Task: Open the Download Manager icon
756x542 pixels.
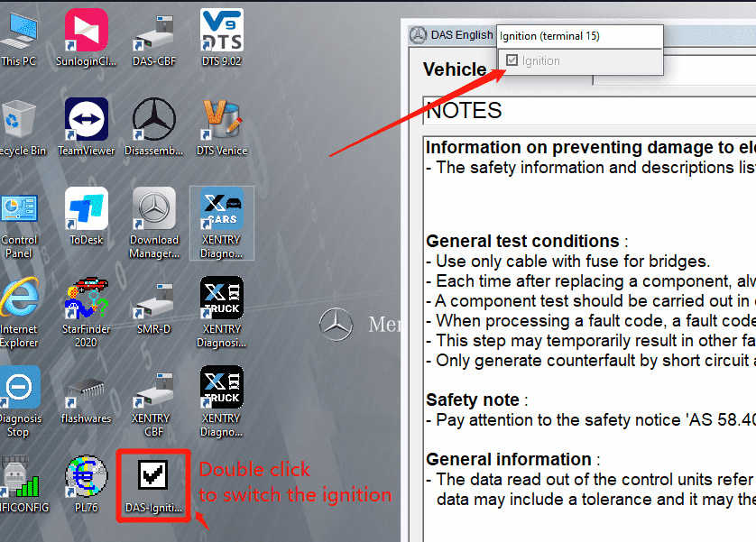Action: coord(154,223)
